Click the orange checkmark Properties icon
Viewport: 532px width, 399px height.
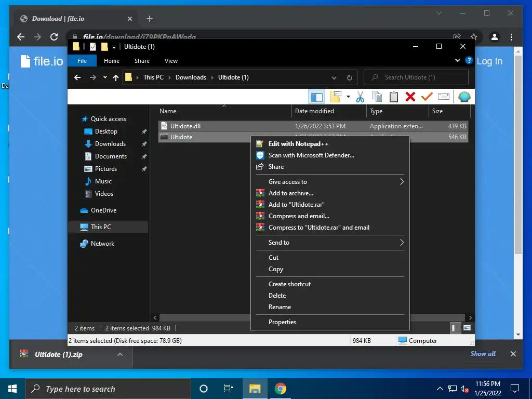(427, 97)
